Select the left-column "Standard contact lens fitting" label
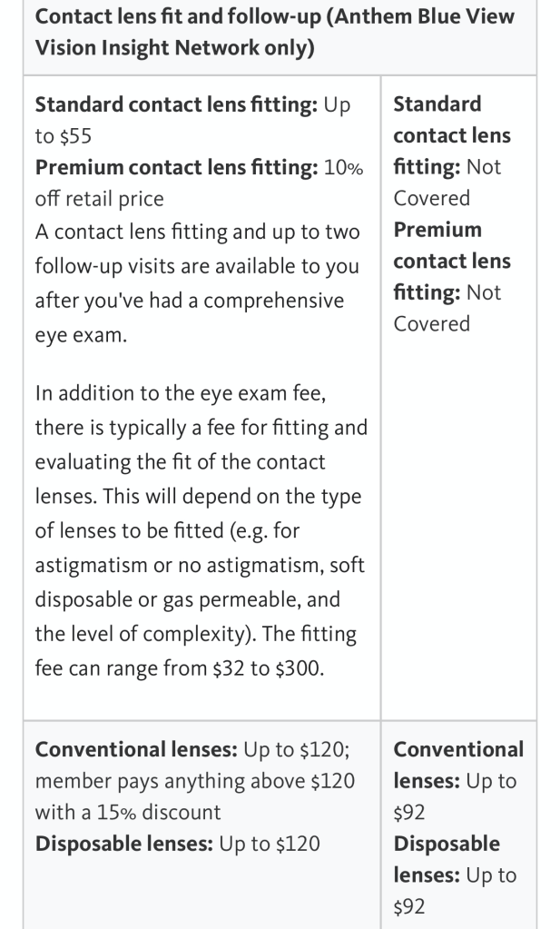This screenshot has width=560, height=929. [x=175, y=104]
